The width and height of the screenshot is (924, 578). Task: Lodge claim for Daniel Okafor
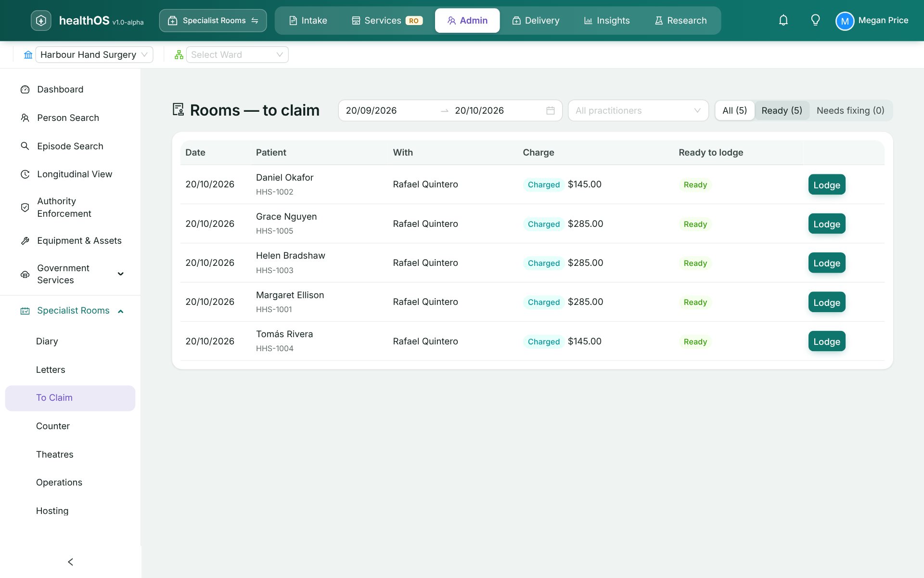827,185
